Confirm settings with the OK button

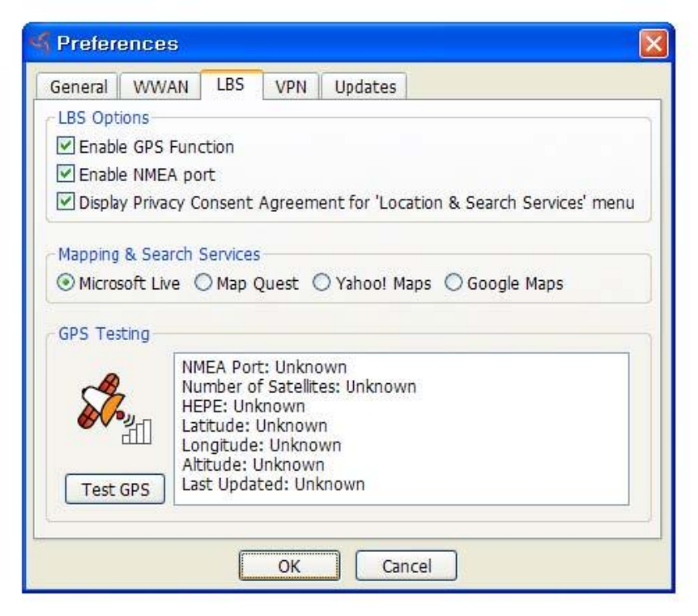click(x=289, y=565)
